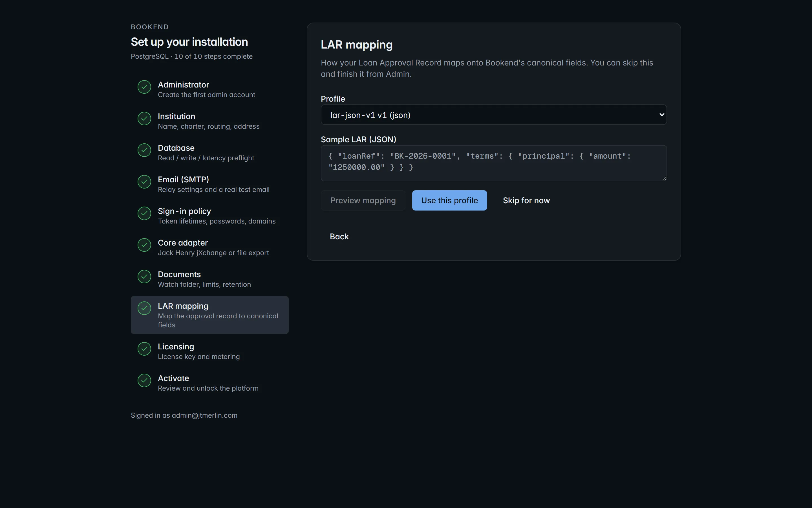
Task: Select the Licensing step
Action: [x=209, y=351]
